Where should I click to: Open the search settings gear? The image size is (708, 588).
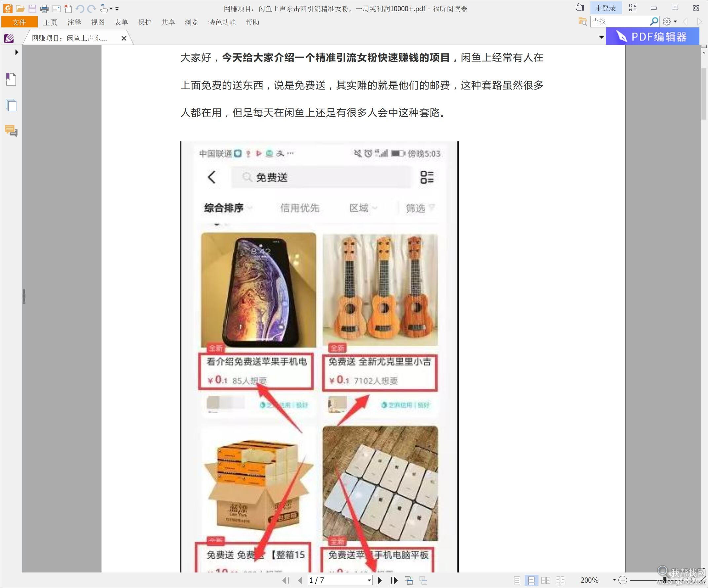[666, 22]
